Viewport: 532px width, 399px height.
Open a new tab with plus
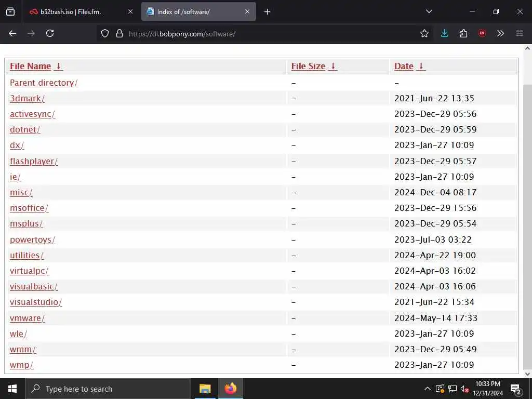(x=268, y=12)
